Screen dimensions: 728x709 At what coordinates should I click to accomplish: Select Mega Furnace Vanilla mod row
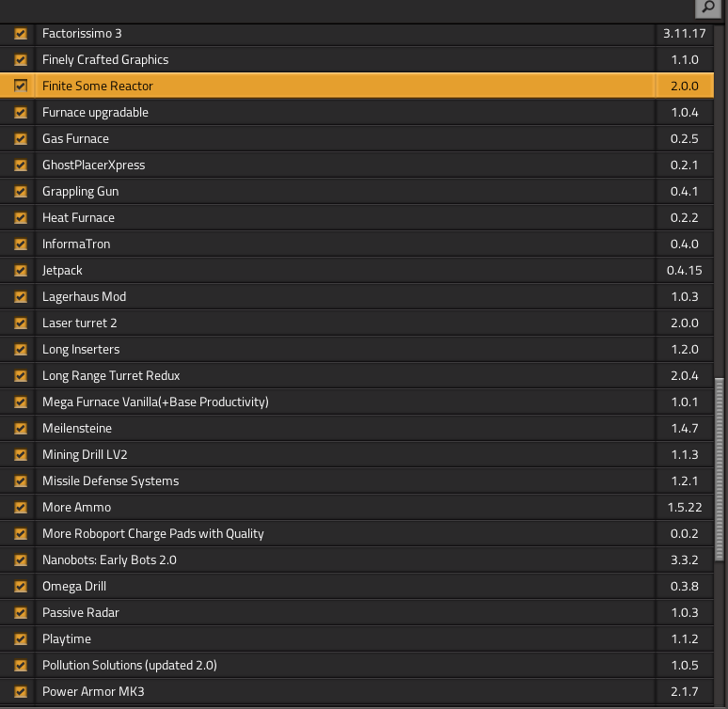point(155,402)
